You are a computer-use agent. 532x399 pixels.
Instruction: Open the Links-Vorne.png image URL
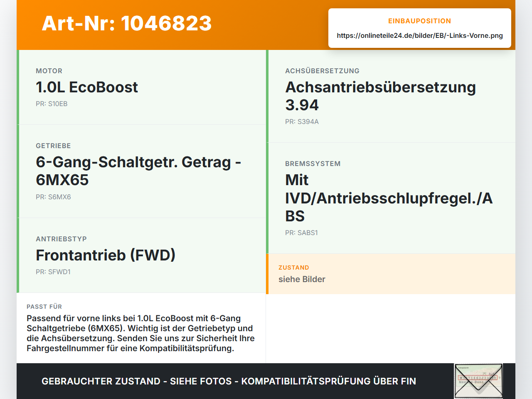tap(420, 35)
